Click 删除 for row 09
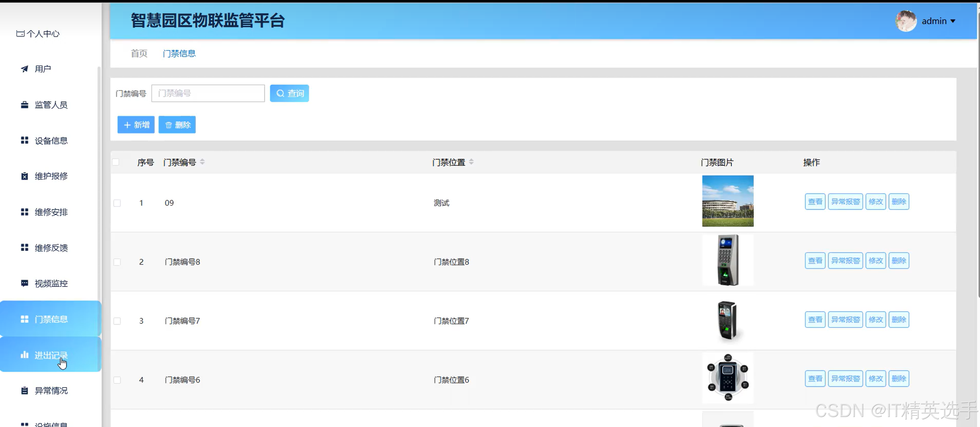Viewport: 980px width, 427px height. [x=899, y=201]
